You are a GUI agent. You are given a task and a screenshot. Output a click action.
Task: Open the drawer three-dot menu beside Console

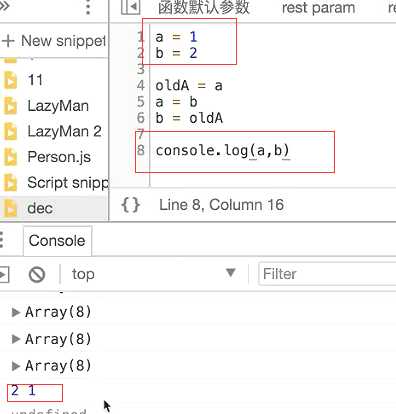click(2, 240)
